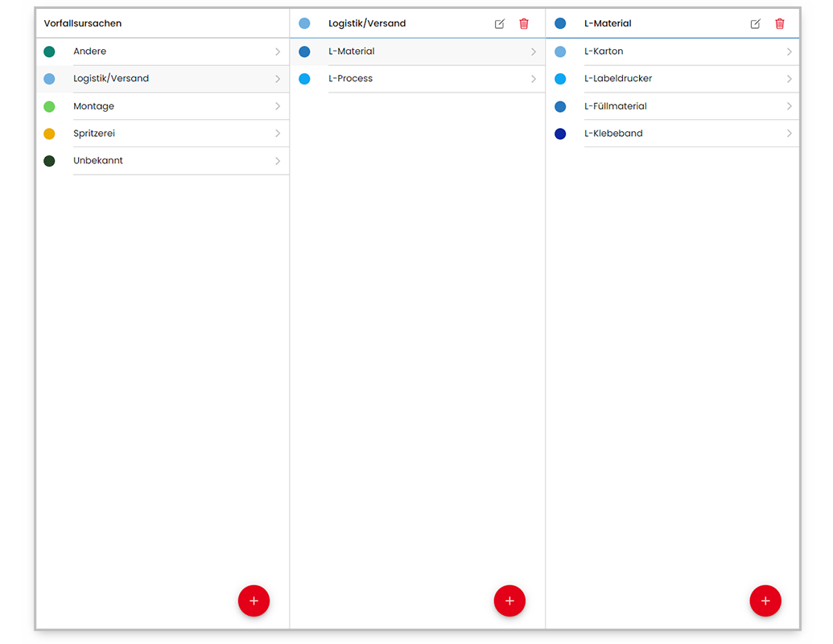
Task: Add new entry in Vorfallsursachen column
Action: tap(254, 601)
